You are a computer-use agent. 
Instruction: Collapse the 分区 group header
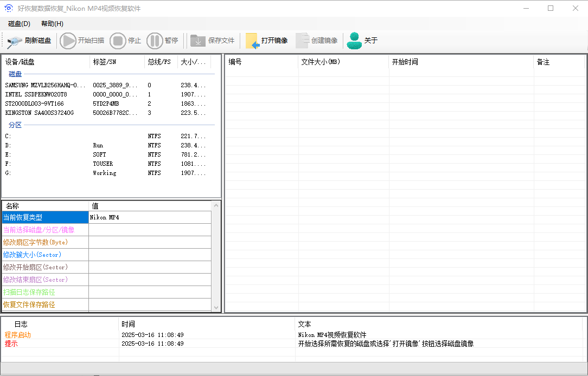pos(15,125)
